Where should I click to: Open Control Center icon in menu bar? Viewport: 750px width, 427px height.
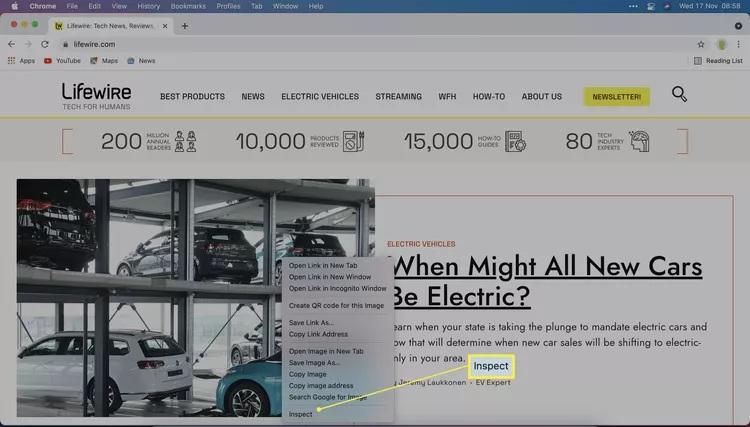coord(651,6)
